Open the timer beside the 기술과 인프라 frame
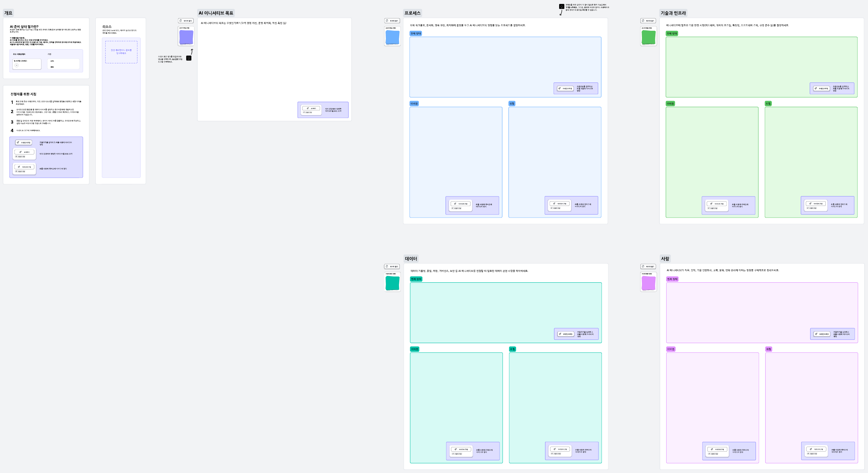This screenshot has width=868, height=473. click(648, 21)
